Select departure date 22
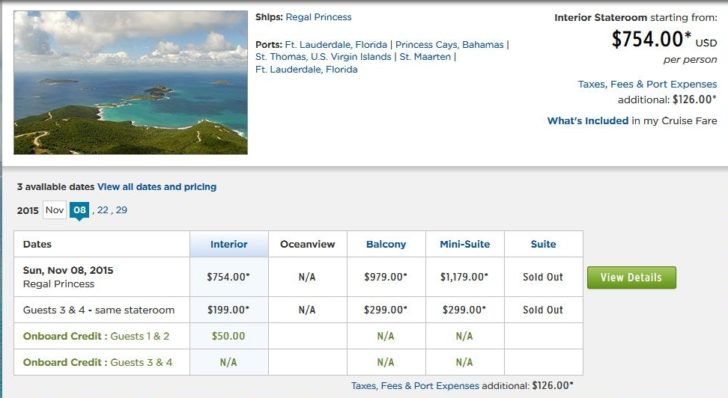Image resolution: width=728 pixels, height=398 pixels. point(103,210)
